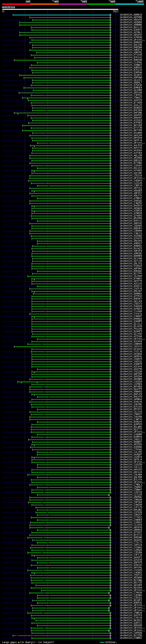Select UniRef100_C0V1Y1 entry
The width and height of the screenshot is (146, 644).
click(131, 314)
